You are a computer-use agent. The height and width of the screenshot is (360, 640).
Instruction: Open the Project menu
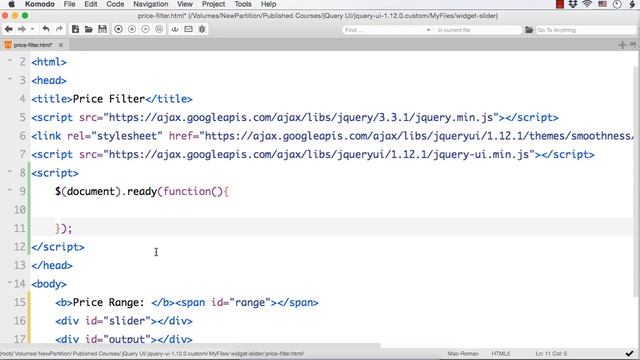[213, 4]
